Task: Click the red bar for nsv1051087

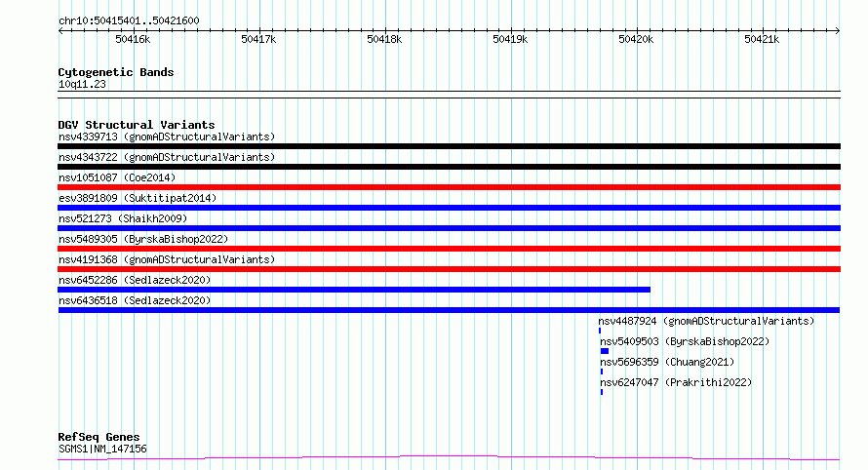Action: [x=449, y=187]
